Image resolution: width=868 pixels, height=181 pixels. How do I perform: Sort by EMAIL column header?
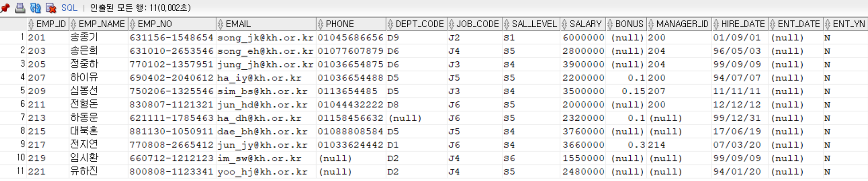[266, 24]
